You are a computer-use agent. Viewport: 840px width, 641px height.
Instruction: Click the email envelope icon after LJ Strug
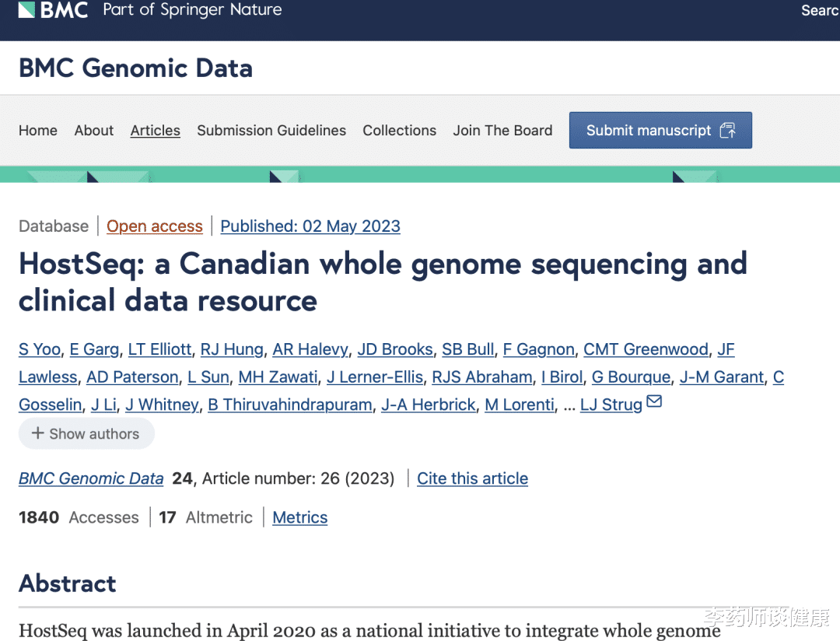click(x=654, y=402)
